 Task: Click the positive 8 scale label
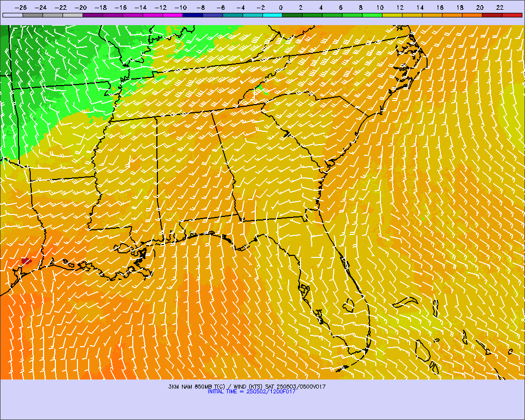coord(360,7)
